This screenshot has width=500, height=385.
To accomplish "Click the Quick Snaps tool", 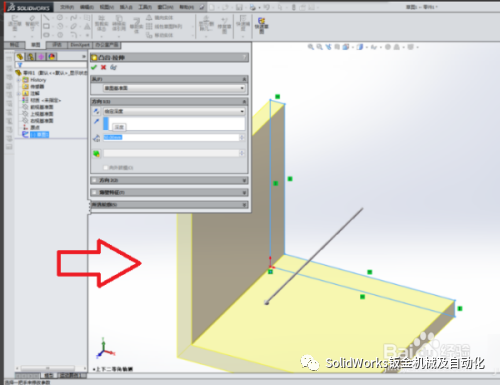I will click(x=243, y=24).
